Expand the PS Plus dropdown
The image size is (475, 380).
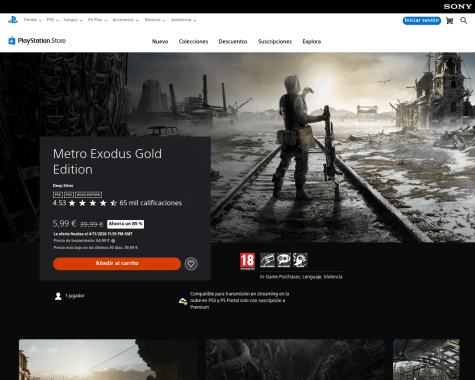[x=97, y=20]
